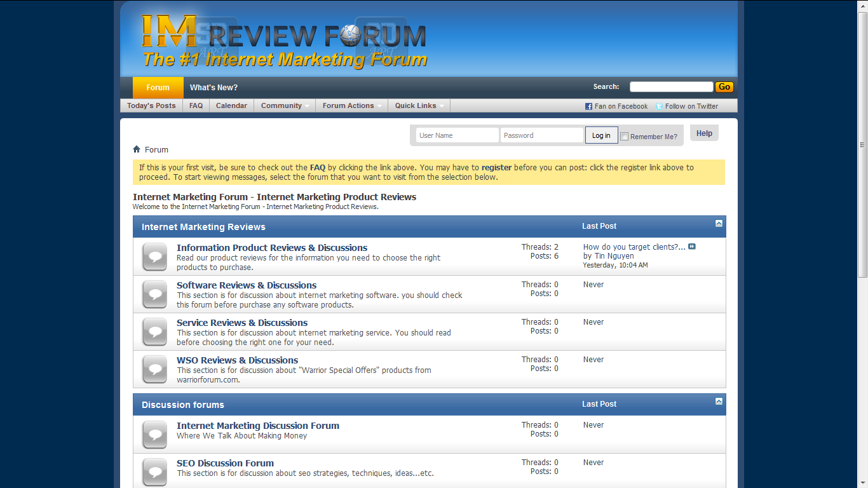This screenshot has width=868, height=488.
Task: Click the WSO Reviews forum status icon
Action: point(154,369)
